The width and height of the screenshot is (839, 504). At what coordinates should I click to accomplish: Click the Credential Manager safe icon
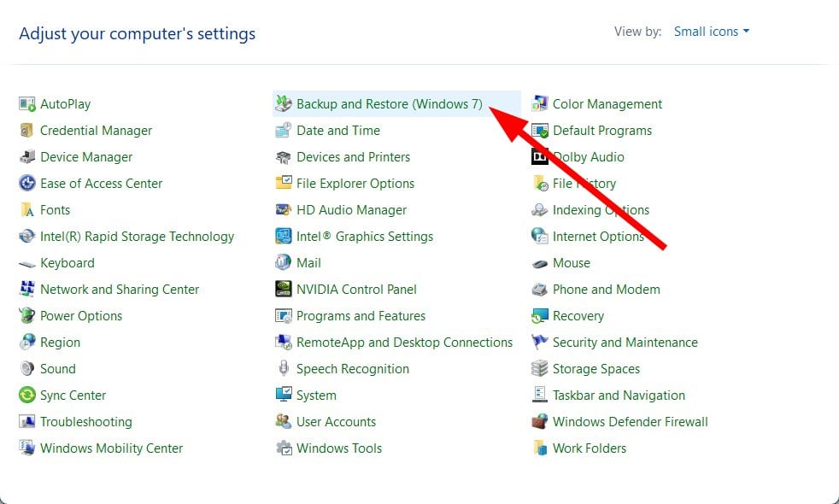tap(27, 131)
